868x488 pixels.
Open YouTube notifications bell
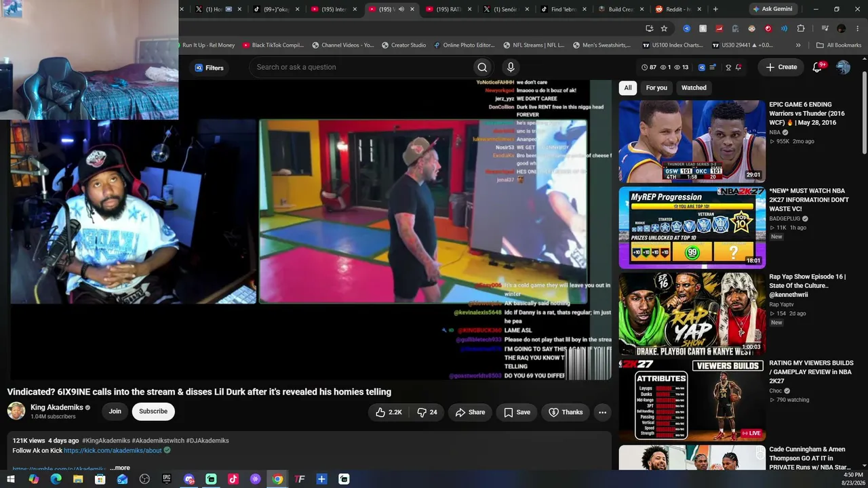tap(817, 67)
